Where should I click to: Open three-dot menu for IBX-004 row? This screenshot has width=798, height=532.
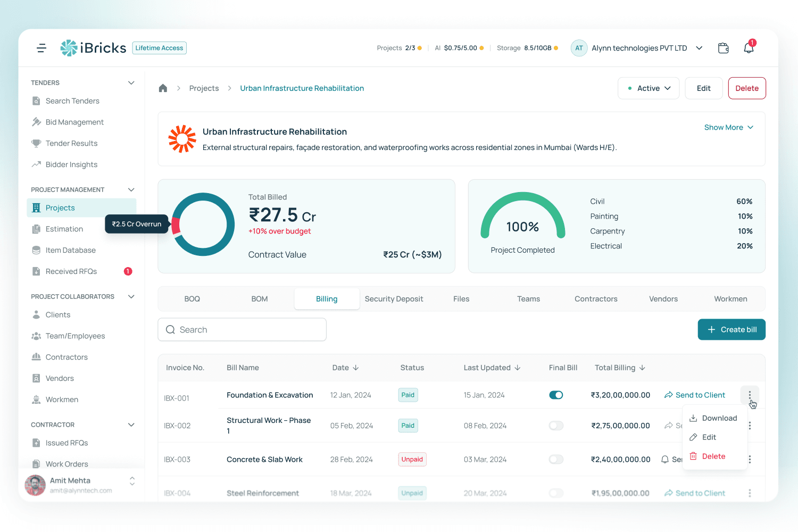(x=750, y=493)
